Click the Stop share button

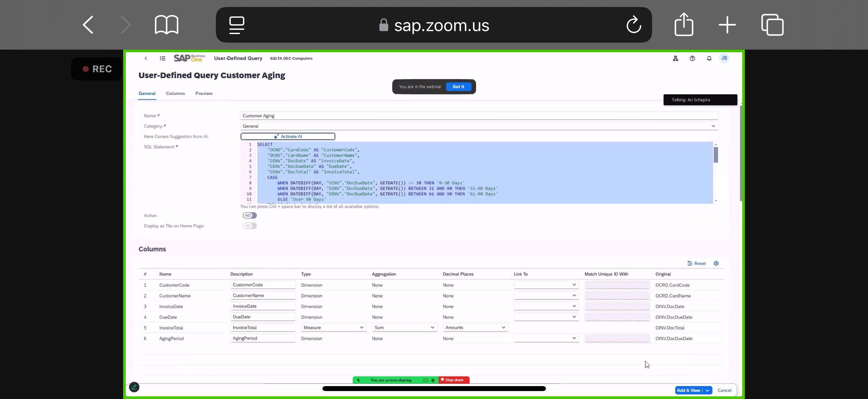[454, 380]
